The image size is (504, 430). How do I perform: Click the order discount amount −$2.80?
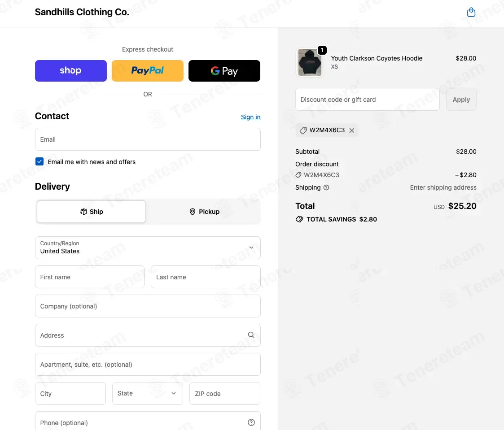466,175
